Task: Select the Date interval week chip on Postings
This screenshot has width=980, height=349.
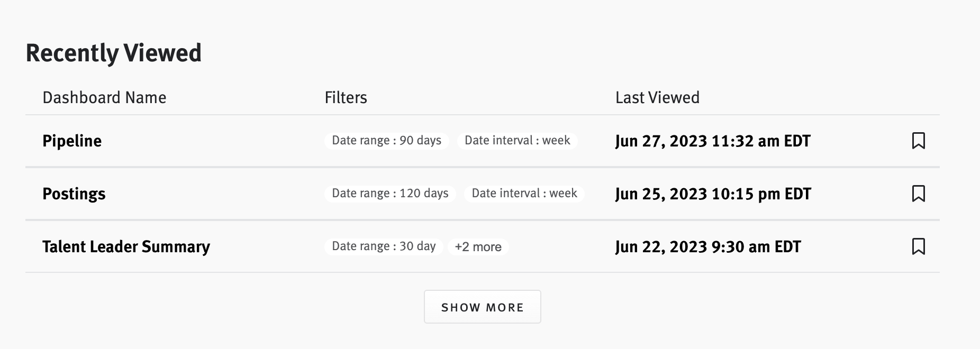Action: pyautogui.click(x=524, y=194)
